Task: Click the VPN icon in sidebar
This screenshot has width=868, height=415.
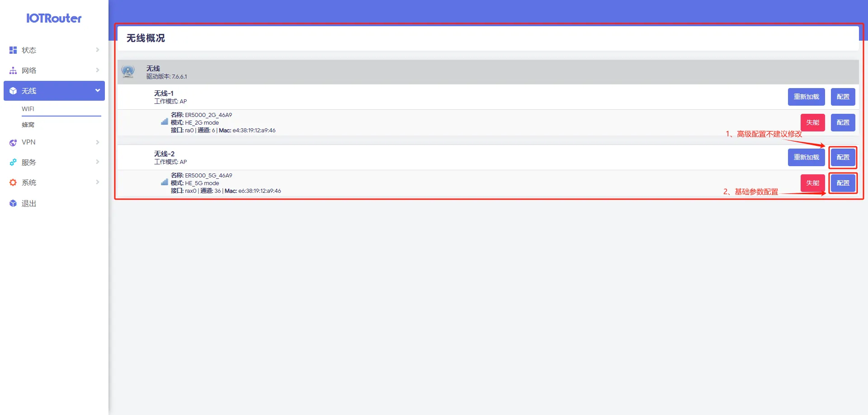Action: tap(13, 142)
